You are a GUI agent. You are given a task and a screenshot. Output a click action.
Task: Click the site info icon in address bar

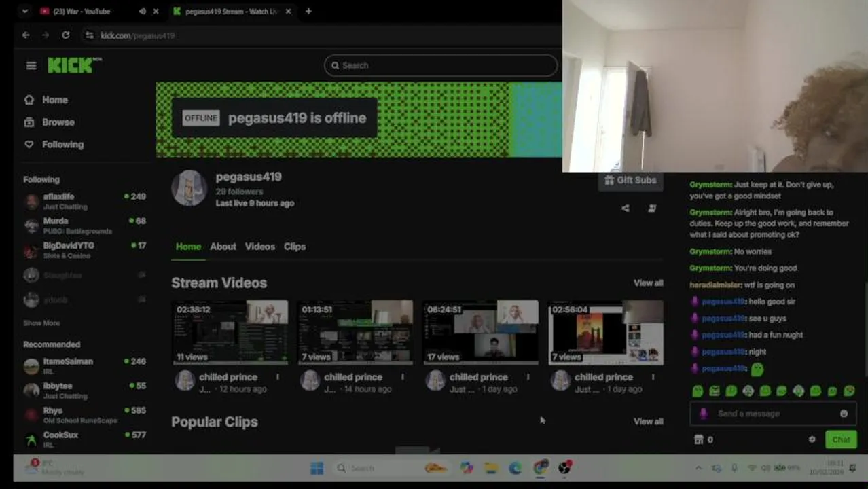pyautogui.click(x=90, y=35)
